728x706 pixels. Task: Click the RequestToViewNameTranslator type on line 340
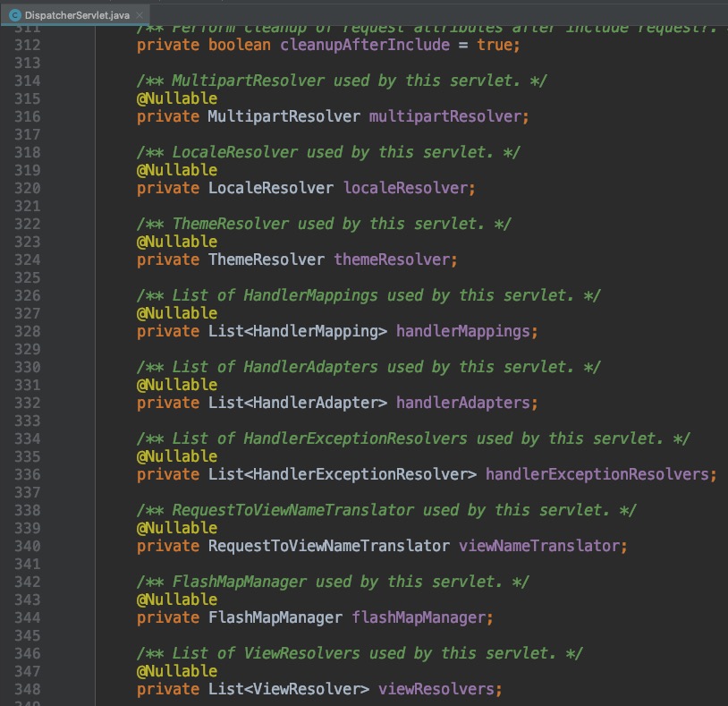tap(328, 546)
